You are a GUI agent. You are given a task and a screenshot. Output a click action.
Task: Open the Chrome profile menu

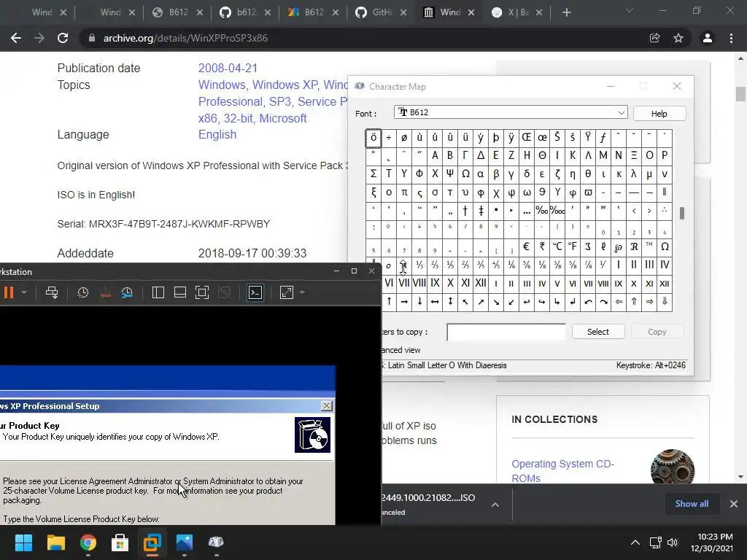pyautogui.click(x=708, y=38)
